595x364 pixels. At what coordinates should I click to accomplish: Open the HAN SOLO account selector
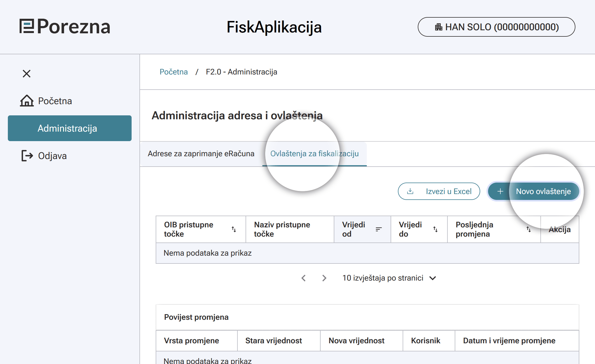click(x=496, y=27)
